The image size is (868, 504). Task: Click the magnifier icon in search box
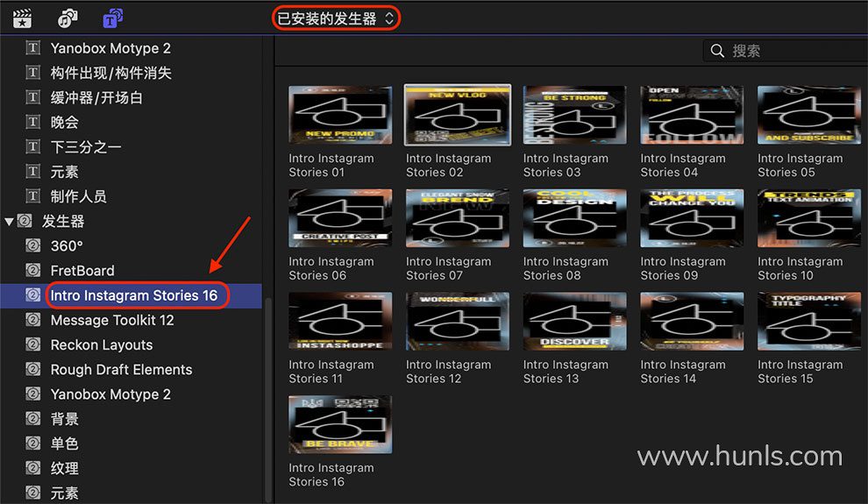pyautogui.click(x=717, y=51)
